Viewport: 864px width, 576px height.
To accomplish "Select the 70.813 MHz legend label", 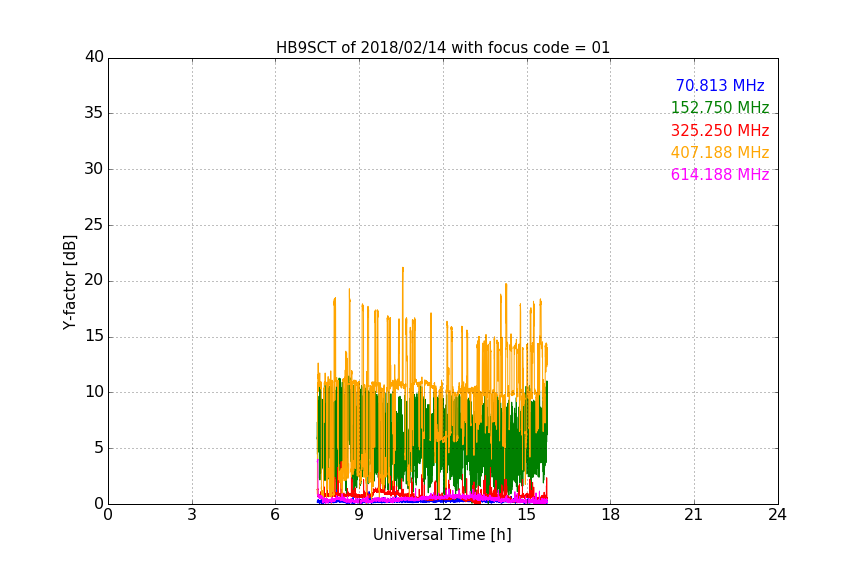I will [x=720, y=85].
